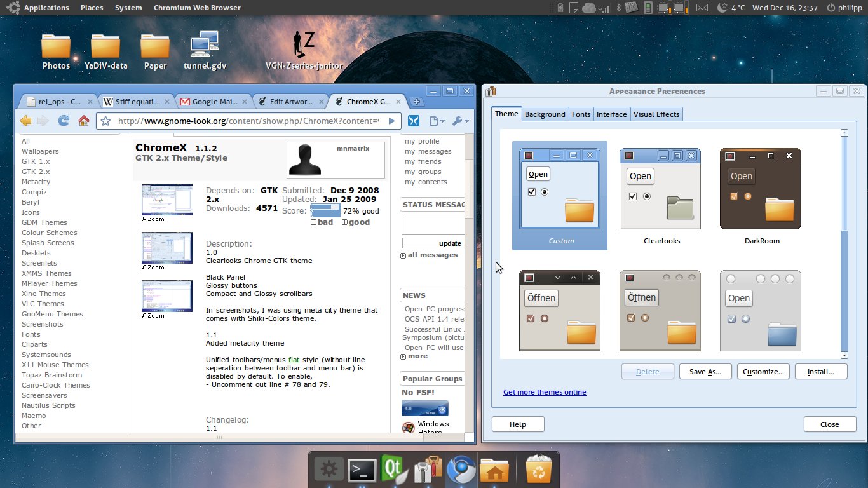Open the tunnel.gdv desktop icon
The height and width of the screenshot is (488, 868).
pos(205,51)
